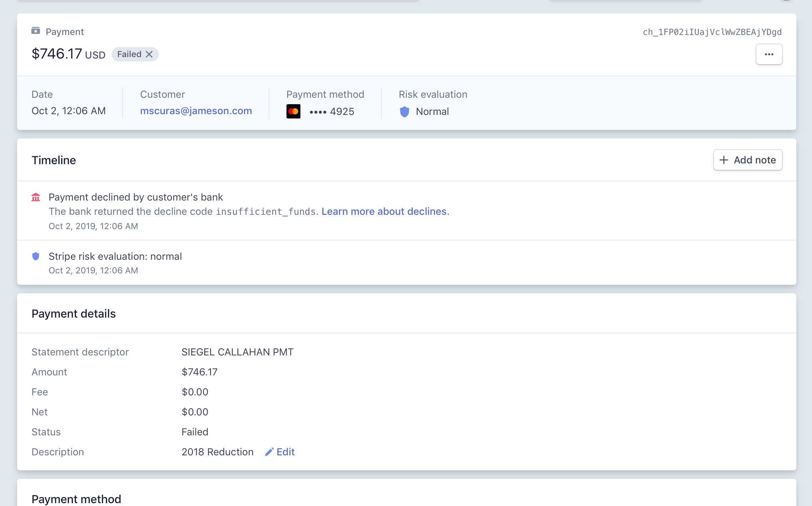Click the Stripe risk evaluation: normal entry
Screen dimensions: 812x506
point(115,257)
